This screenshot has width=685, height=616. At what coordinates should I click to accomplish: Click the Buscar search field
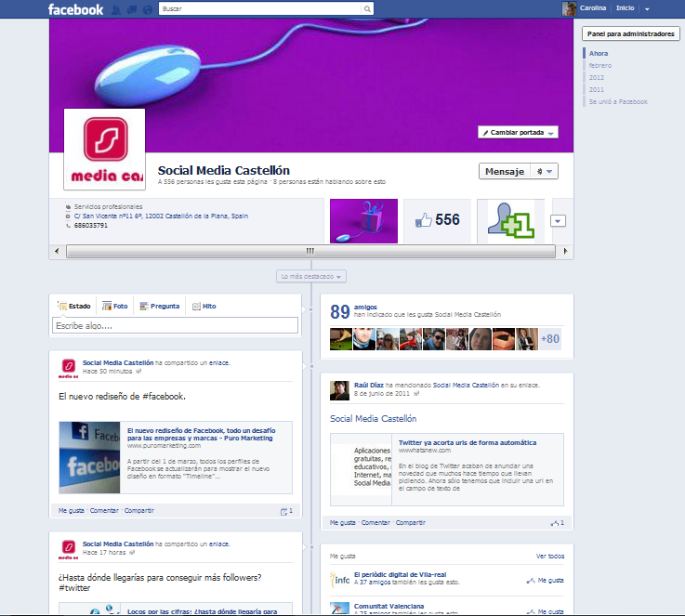tap(260, 8)
